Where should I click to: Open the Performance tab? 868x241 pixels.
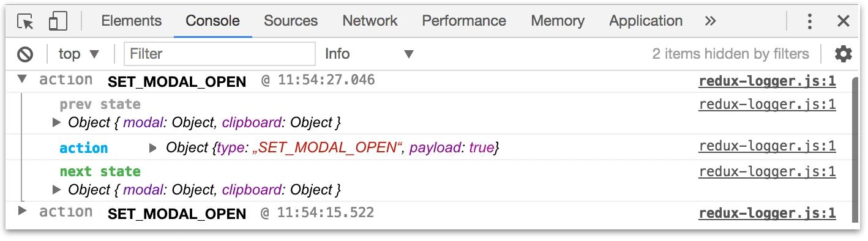(x=464, y=21)
